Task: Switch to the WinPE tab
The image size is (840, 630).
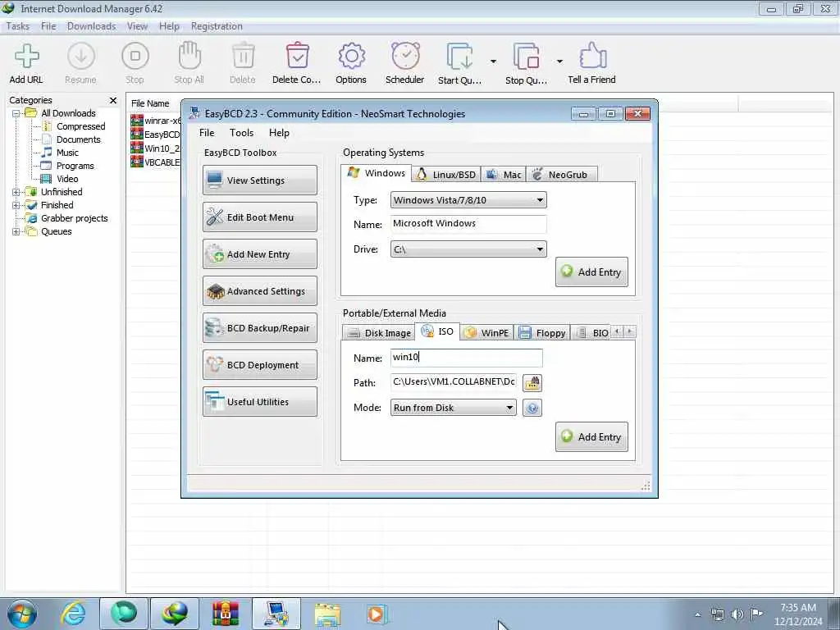Action: pos(486,333)
